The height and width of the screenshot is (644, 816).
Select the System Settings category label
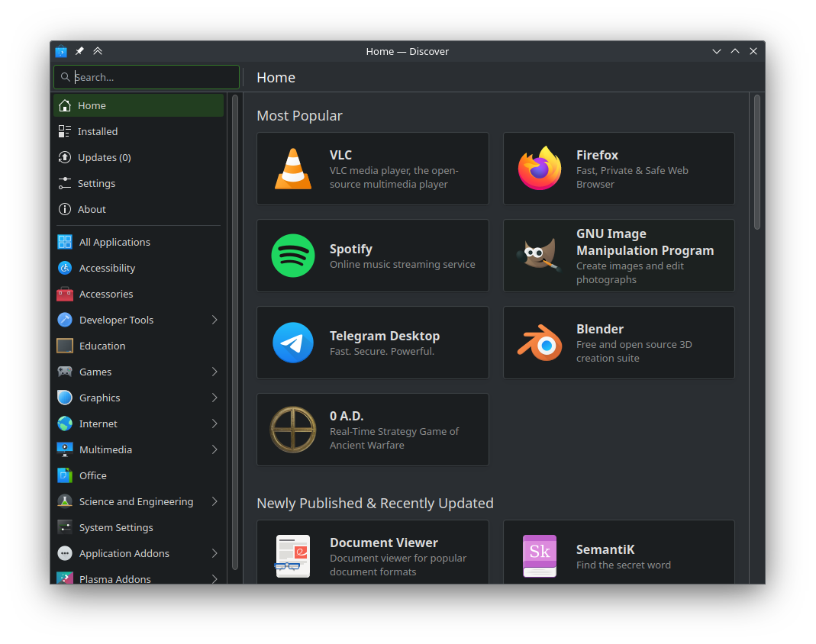pyautogui.click(x=116, y=527)
